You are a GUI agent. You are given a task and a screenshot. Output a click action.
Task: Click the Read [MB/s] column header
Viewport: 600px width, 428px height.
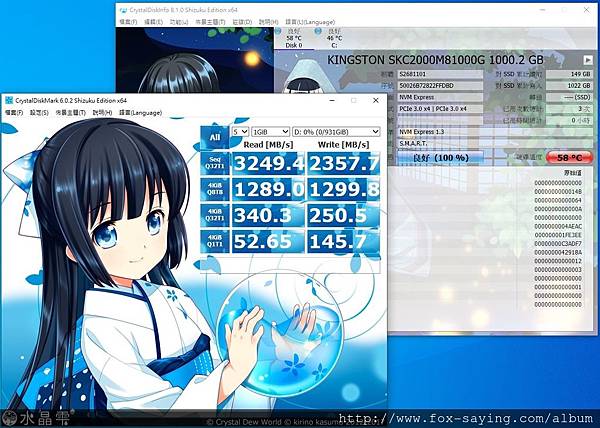(268, 145)
